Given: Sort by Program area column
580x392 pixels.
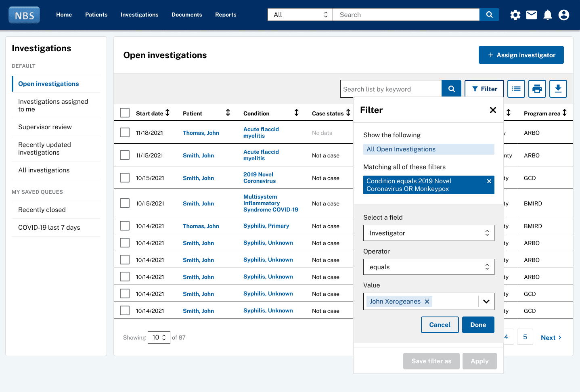Looking at the screenshot, I should (x=565, y=113).
